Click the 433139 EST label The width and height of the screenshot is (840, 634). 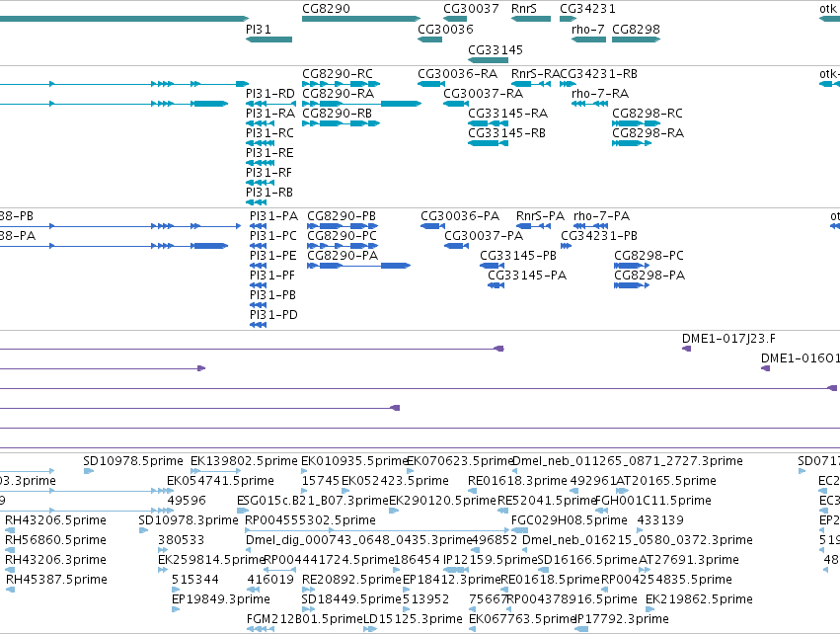pyautogui.click(x=660, y=520)
